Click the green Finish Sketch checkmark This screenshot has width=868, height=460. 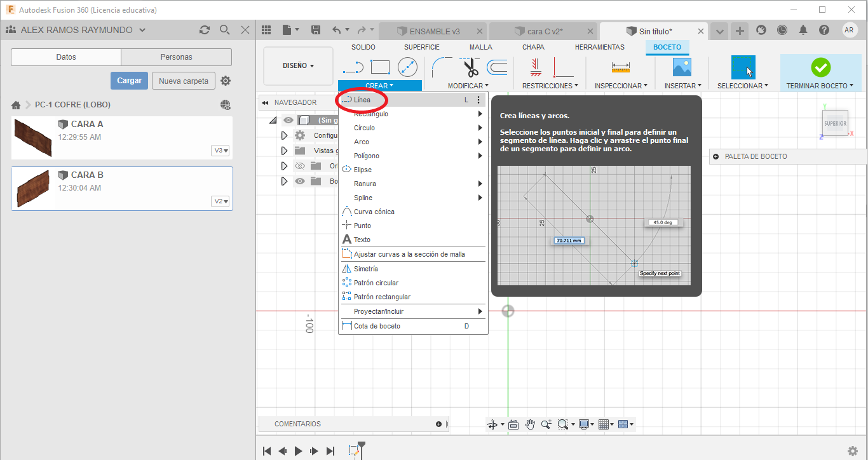coord(820,67)
